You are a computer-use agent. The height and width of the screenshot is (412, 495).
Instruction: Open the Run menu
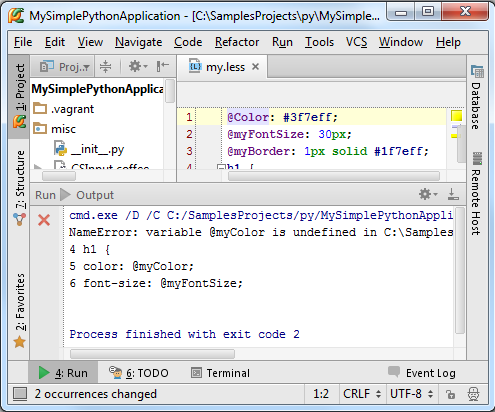pyautogui.click(x=282, y=42)
